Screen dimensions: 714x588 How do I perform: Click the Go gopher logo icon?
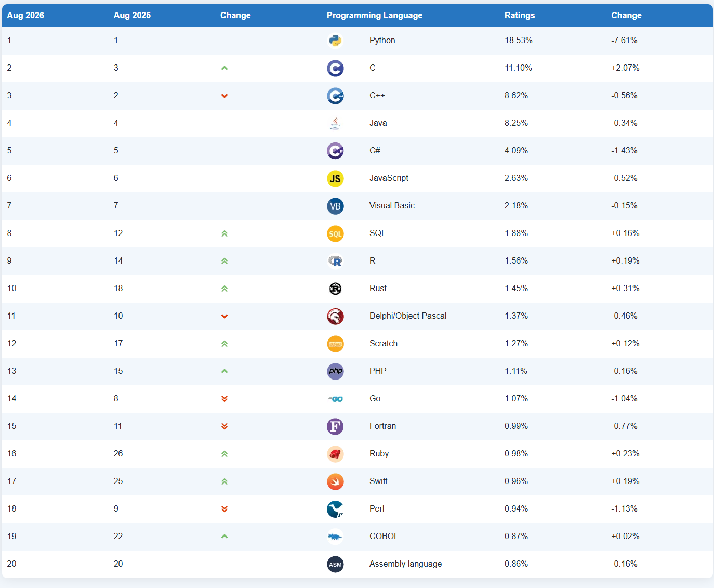pyautogui.click(x=335, y=399)
